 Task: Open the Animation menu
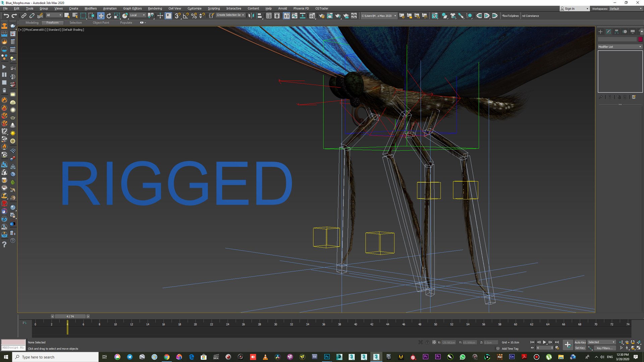pos(110,8)
